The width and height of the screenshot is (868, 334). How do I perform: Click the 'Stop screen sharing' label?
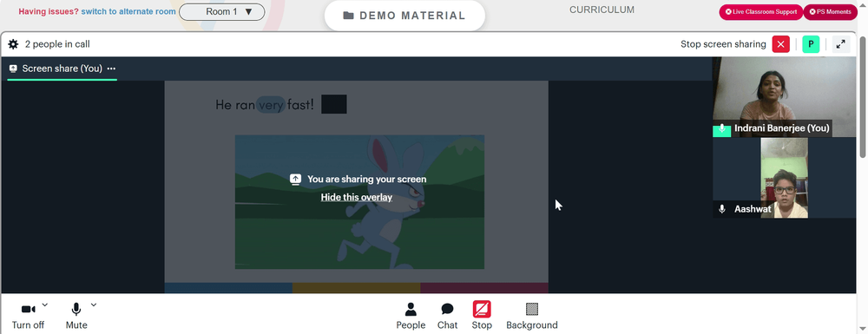723,44
